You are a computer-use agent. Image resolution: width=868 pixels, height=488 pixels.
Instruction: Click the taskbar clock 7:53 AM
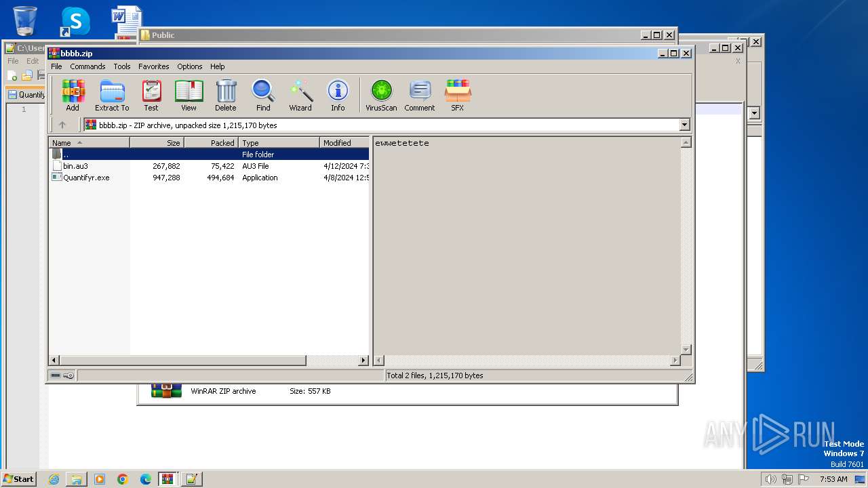(x=833, y=479)
